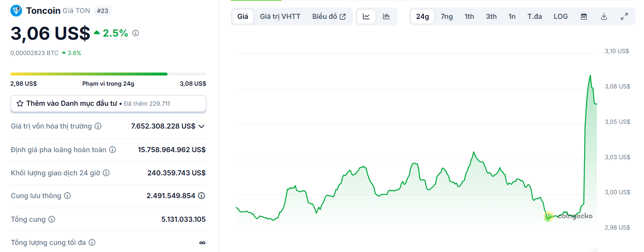Select 7ng time range
The width and height of the screenshot is (644, 252).
coord(447,17)
